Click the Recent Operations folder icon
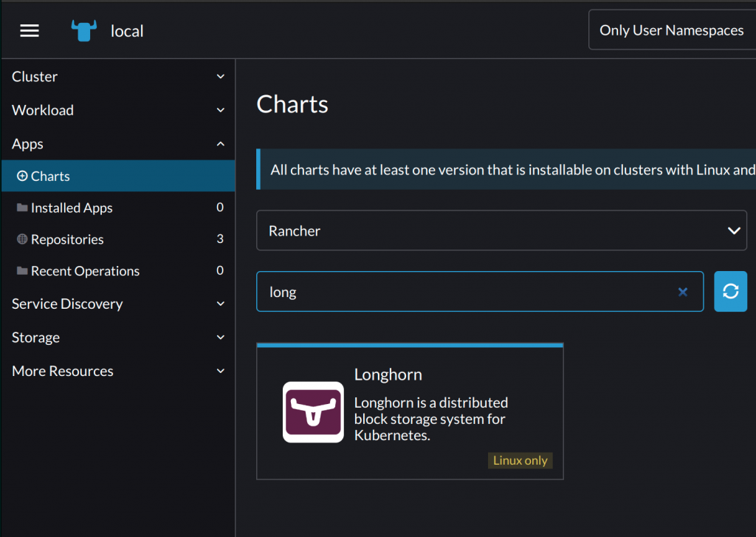The height and width of the screenshot is (537, 756). [22, 271]
